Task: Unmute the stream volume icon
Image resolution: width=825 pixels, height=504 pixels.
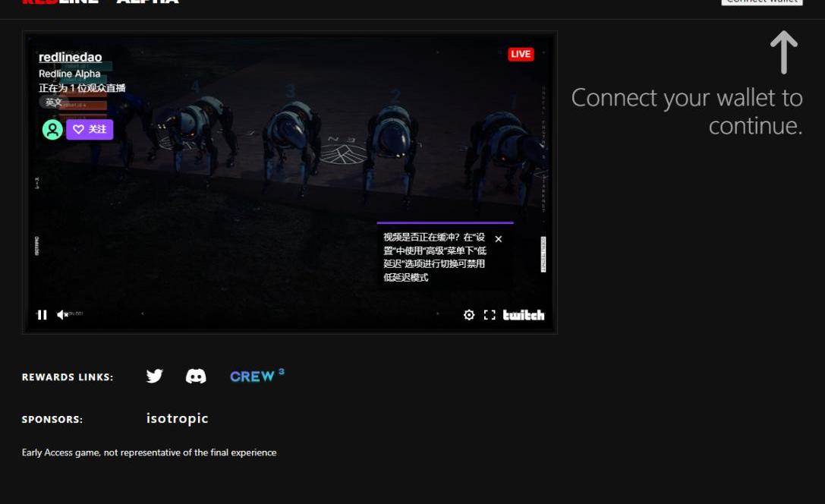Action: [62, 314]
